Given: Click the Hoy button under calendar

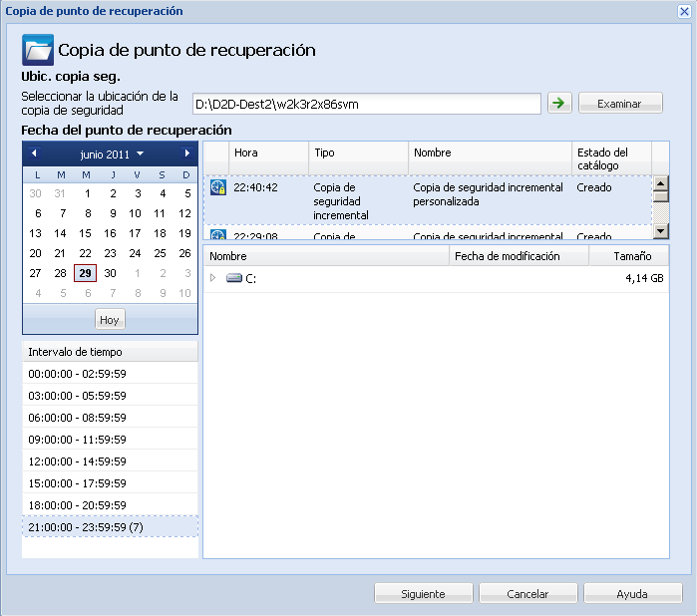Looking at the screenshot, I should click(x=110, y=319).
